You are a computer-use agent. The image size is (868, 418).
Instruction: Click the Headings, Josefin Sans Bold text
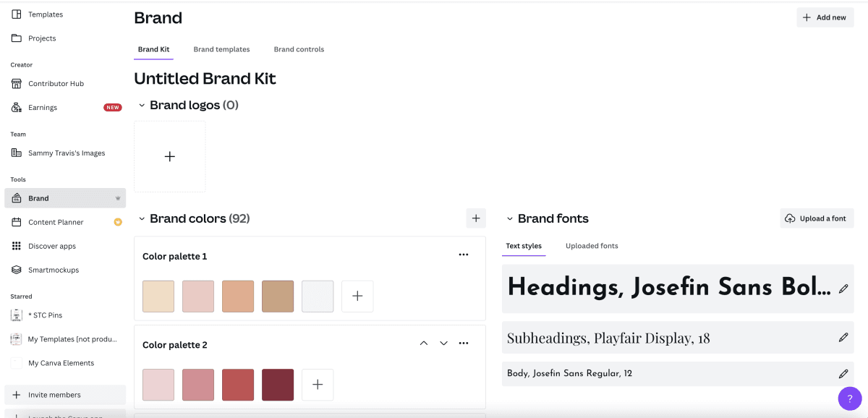click(669, 288)
